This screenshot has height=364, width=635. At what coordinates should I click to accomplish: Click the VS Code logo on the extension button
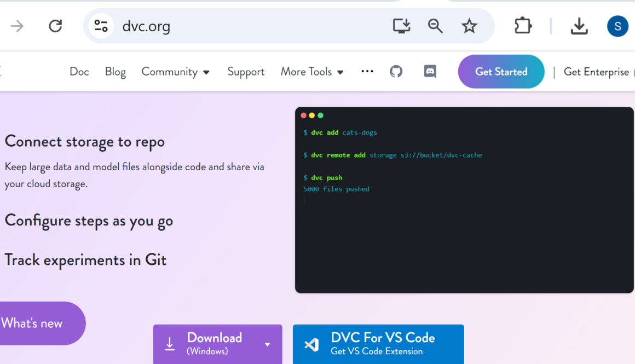(x=311, y=344)
